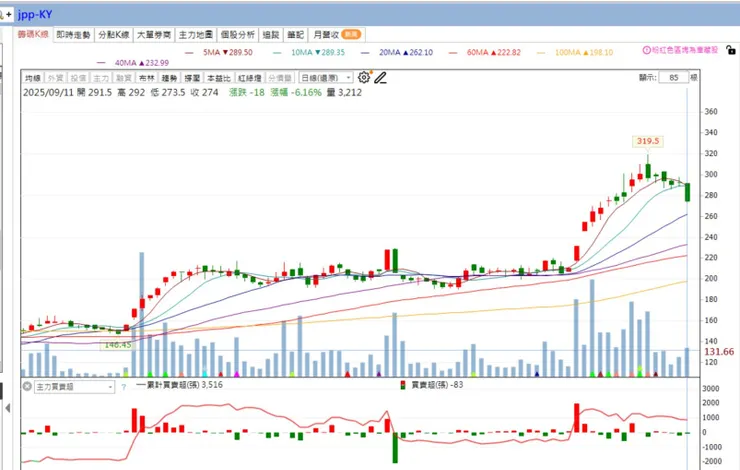The height and width of the screenshot is (470, 740).
Task: Toggle the 本益比 overlay button
Action: click(219, 78)
